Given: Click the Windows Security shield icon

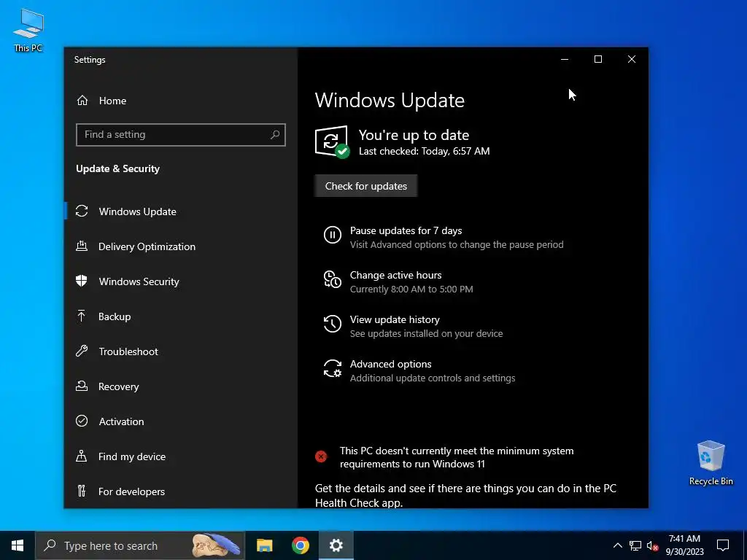Looking at the screenshot, I should click(x=82, y=281).
